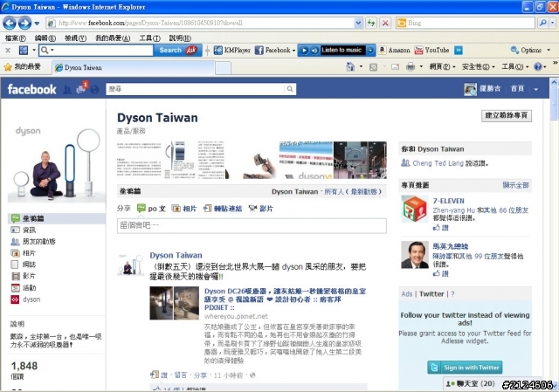Open KMPlayer toolbar shortcut
The image size is (559, 392).
[232, 51]
